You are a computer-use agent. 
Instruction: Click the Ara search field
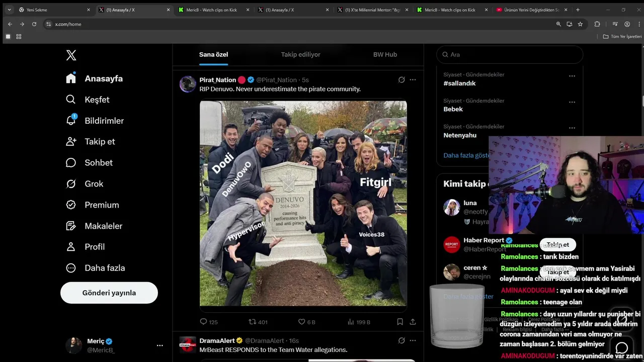(x=510, y=54)
